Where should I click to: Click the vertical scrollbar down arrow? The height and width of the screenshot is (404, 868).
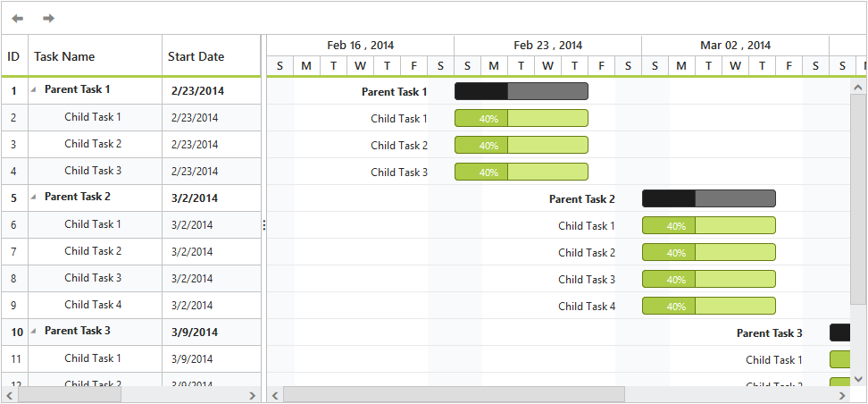[858, 379]
